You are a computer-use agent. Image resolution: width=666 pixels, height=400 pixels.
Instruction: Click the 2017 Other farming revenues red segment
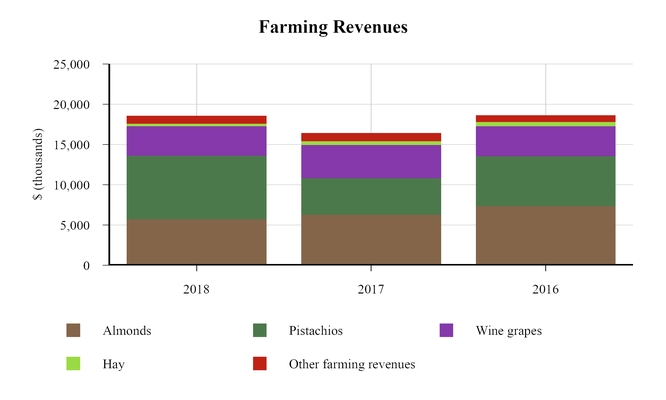(x=371, y=137)
